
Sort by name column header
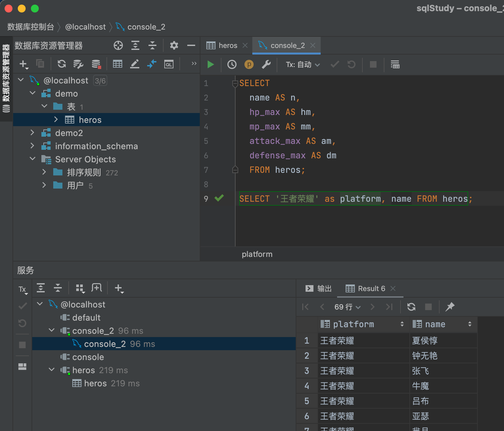pyautogui.click(x=444, y=324)
